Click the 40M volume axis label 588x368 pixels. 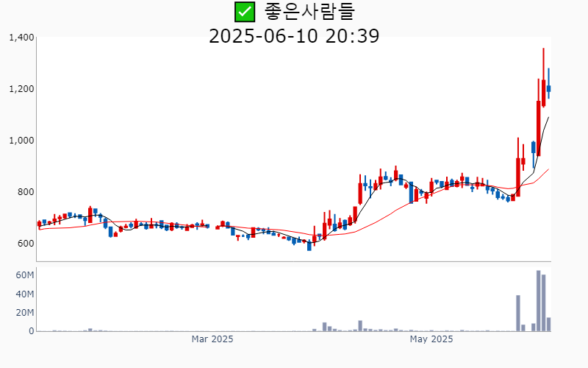coord(25,294)
